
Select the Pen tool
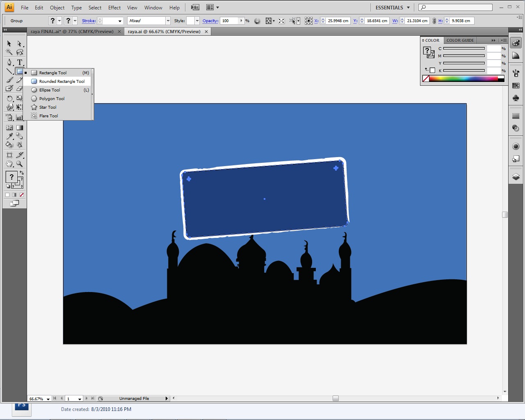tap(9, 62)
